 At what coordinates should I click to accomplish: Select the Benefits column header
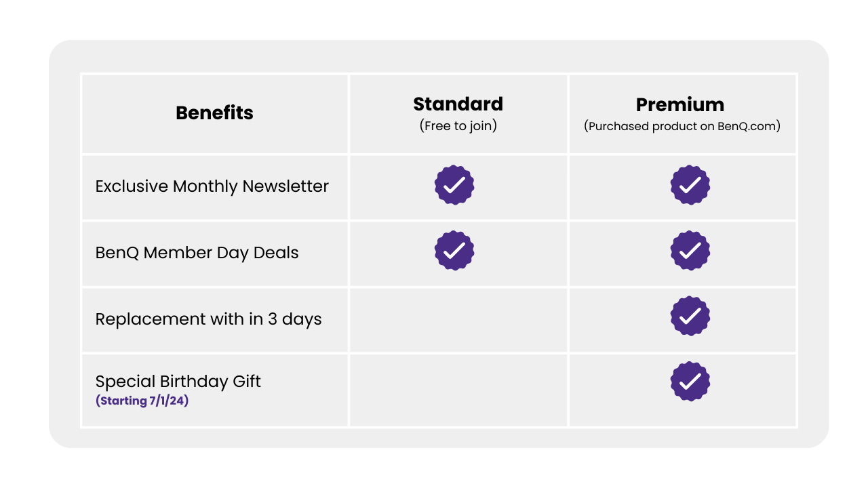[x=214, y=113]
